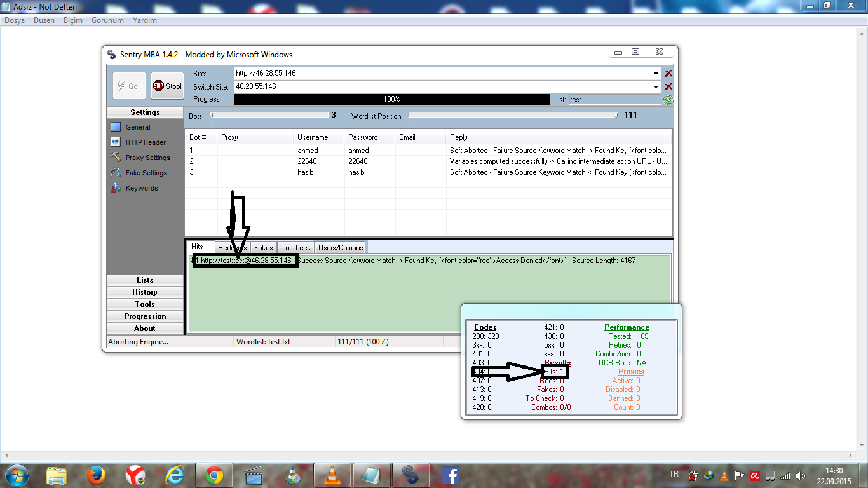Screen dimensions: 868x488
Task: Open General settings in sidebar
Action: coord(137,127)
